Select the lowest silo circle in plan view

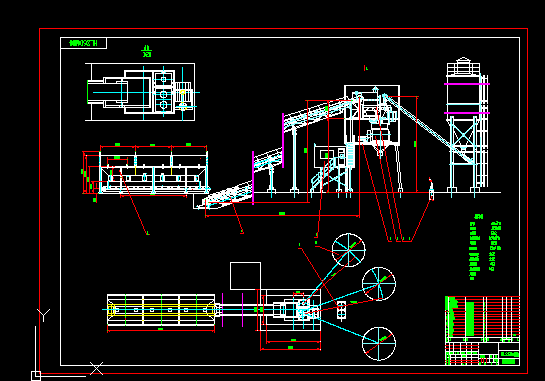click(x=379, y=343)
